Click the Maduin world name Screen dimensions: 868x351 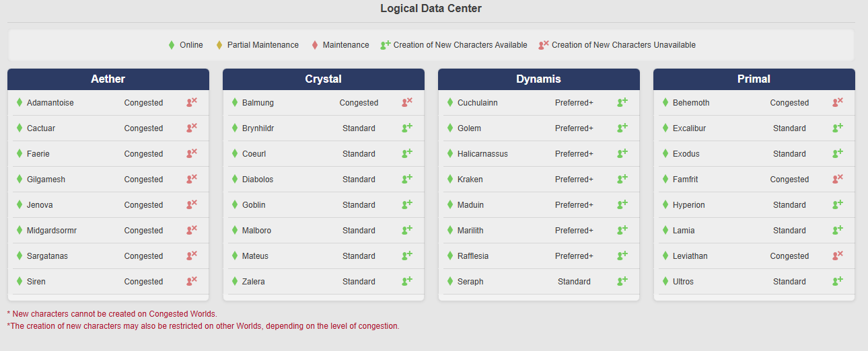470,205
